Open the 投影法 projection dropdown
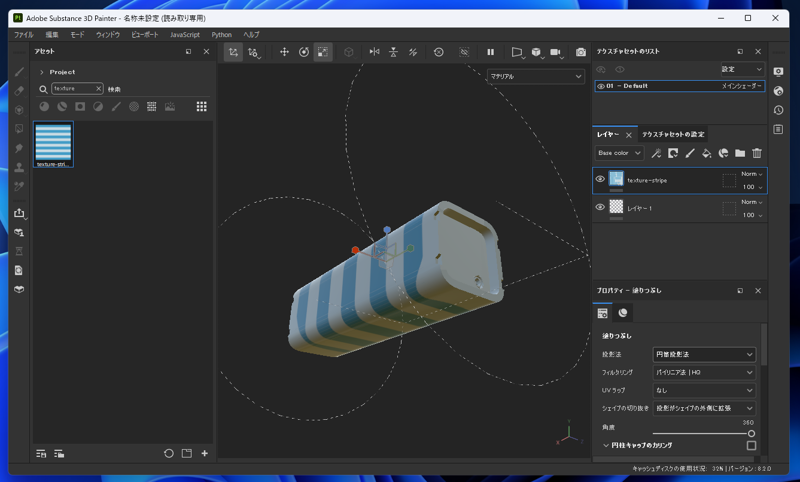The height and width of the screenshot is (482, 800). 704,354
